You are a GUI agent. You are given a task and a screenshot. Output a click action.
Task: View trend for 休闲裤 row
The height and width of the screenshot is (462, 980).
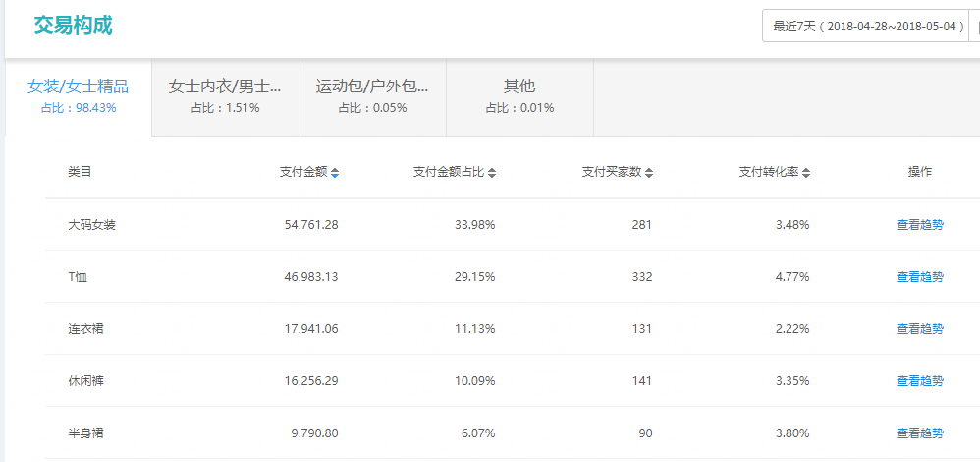click(919, 381)
